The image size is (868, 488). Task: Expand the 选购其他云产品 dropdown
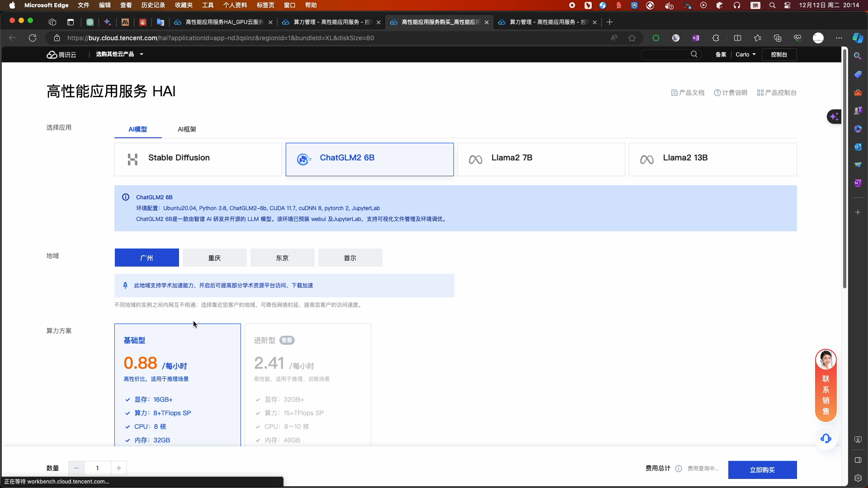coord(119,54)
